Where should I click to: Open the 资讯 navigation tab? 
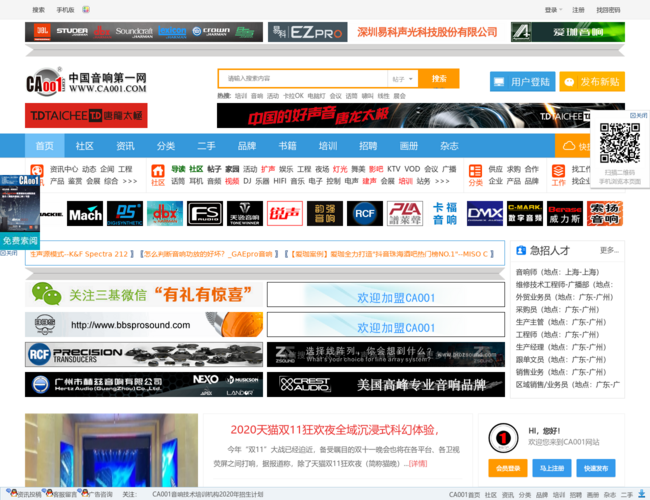pos(125,146)
